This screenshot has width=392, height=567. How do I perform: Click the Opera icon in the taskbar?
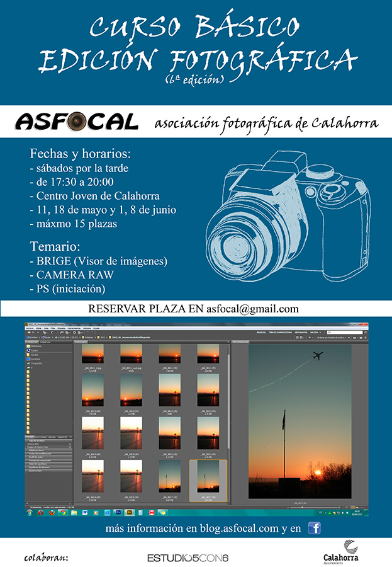pyautogui.click(x=40, y=512)
